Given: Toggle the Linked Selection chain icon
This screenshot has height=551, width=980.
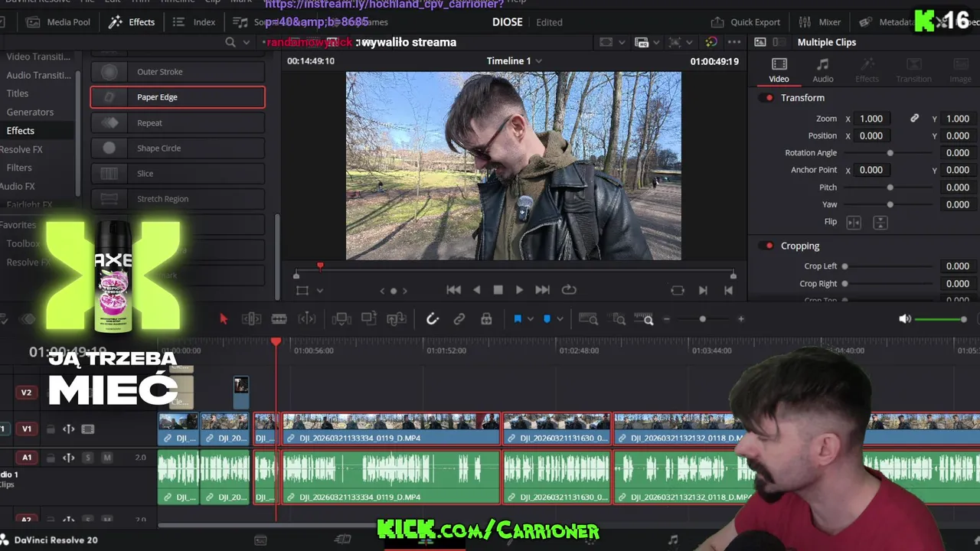Looking at the screenshot, I should tap(459, 319).
